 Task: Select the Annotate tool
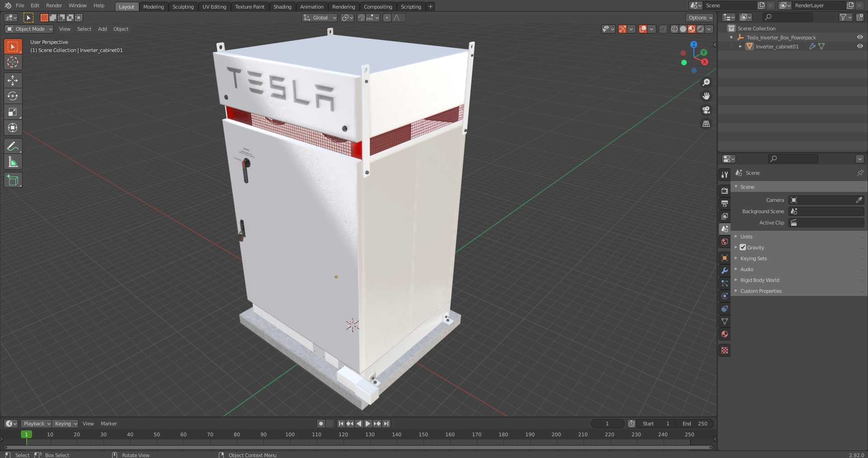[13, 146]
